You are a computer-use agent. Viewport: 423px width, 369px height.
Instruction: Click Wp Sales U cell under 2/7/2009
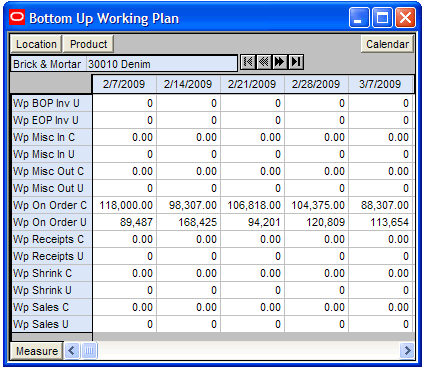[x=125, y=324]
